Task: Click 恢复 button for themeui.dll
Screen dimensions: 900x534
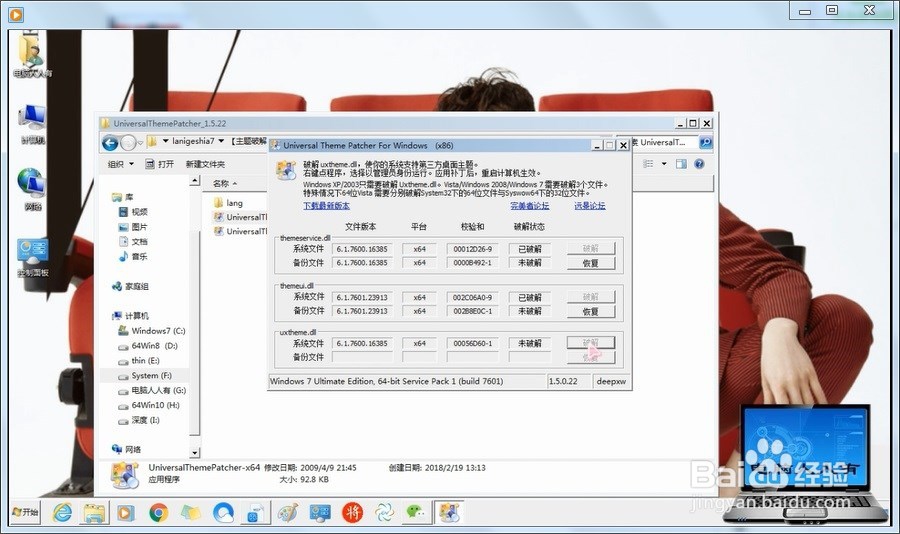Action: point(591,311)
